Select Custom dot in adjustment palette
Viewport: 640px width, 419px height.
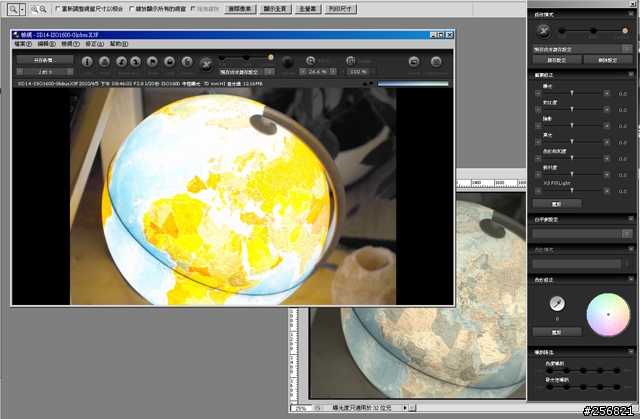625,31
